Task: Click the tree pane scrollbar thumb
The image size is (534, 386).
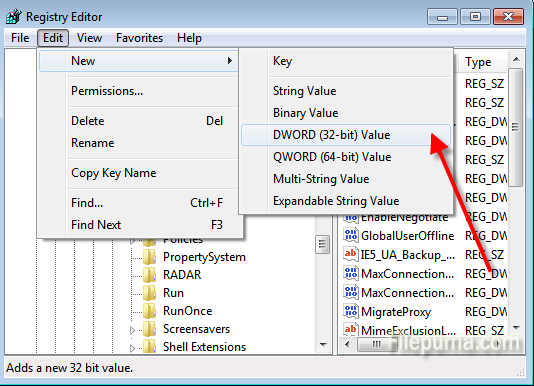Action: click(x=323, y=244)
